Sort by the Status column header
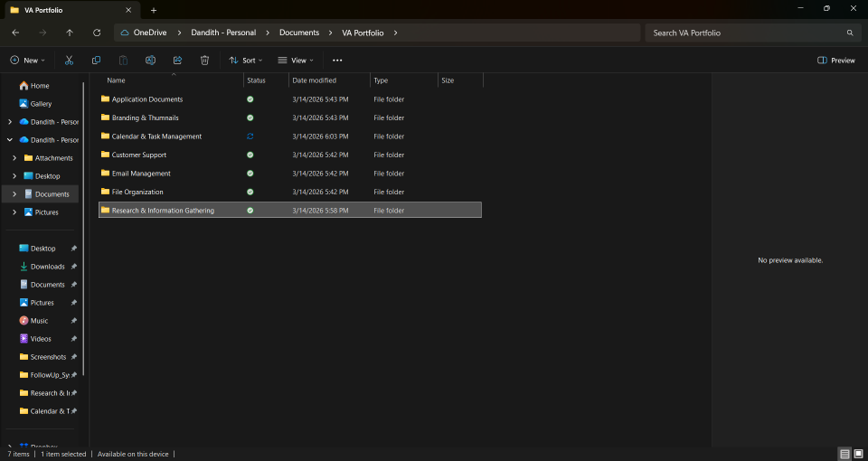This screenshot has width=868, height=461. point(256,80)
